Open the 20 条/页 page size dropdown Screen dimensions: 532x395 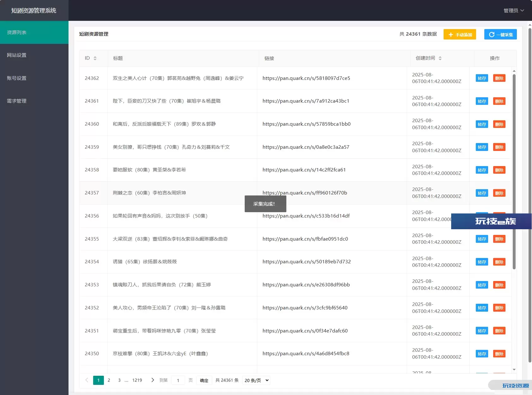click(x=256, y=380)
